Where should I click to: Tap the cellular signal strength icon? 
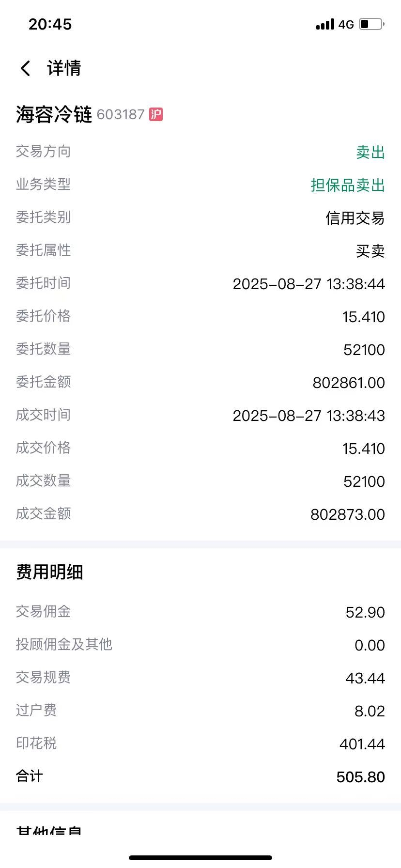tap(325, 24)
